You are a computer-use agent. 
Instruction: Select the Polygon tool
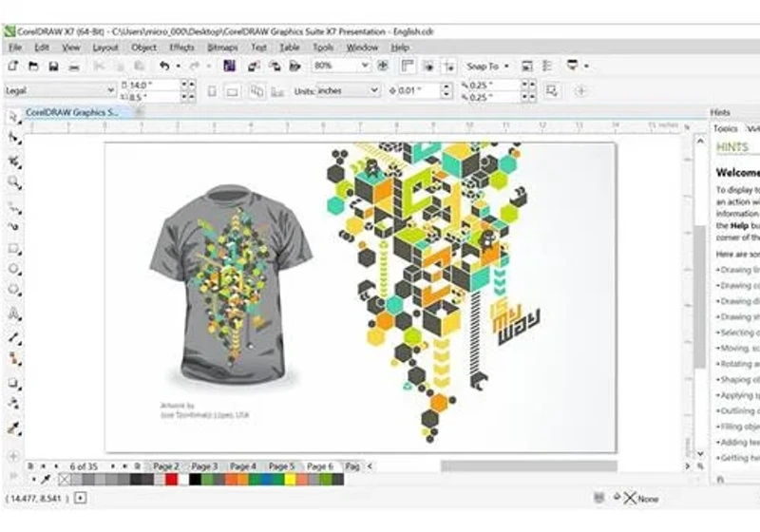pos(14,290)
